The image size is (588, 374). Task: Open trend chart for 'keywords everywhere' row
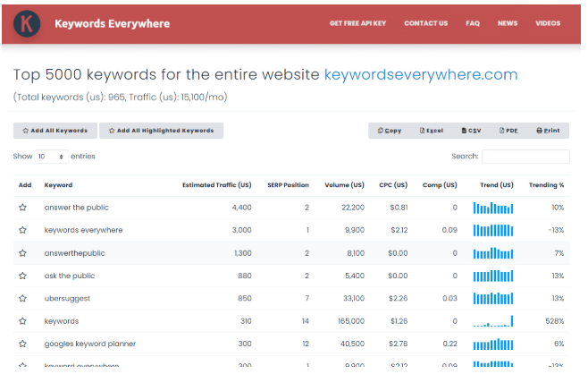(x=493, y=230)
